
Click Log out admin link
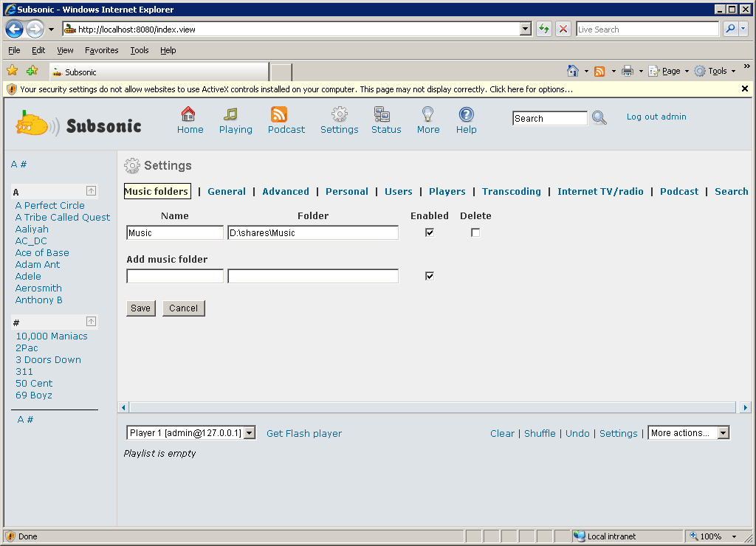pyautogui.click(x=656, y=117)
